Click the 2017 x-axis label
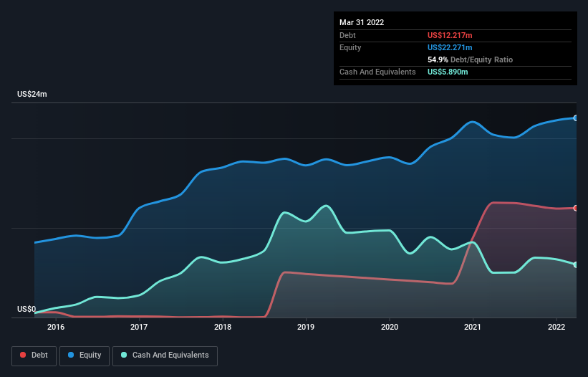 tap(139, 327)
